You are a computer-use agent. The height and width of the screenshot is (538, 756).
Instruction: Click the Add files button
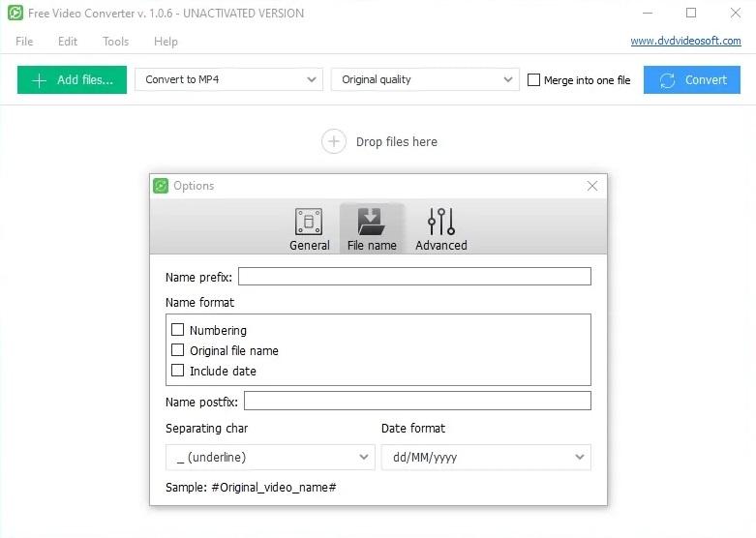click(x=72, y=79)
